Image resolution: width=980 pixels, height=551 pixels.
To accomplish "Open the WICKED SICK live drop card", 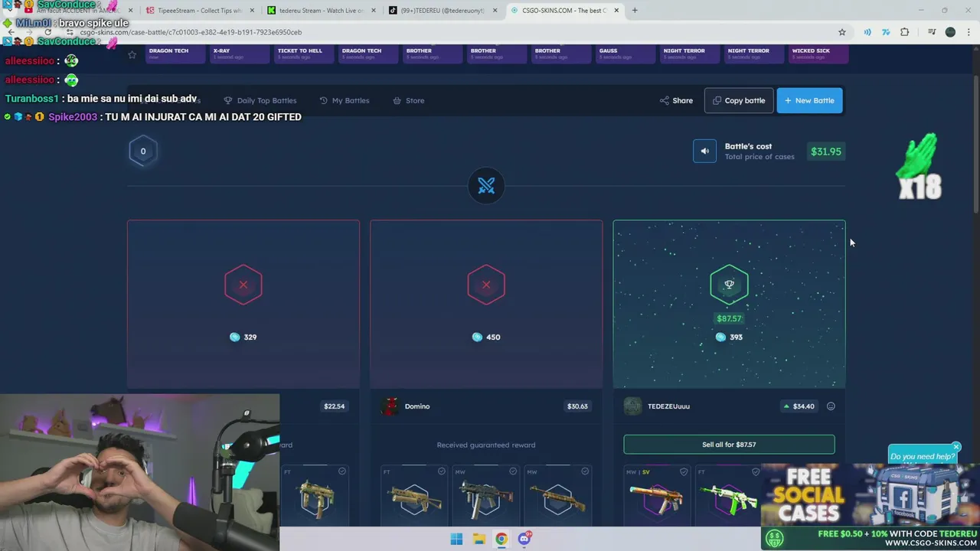I will click(818, 54).
